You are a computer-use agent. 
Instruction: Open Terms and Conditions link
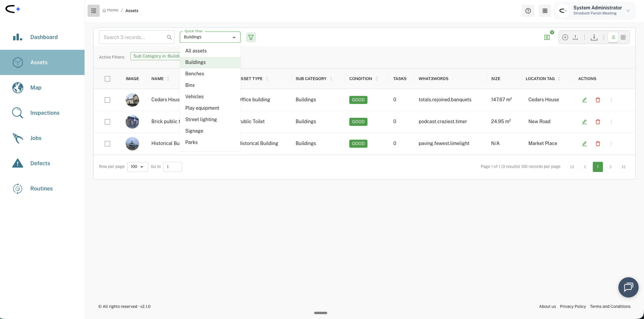tap(610, 307)
